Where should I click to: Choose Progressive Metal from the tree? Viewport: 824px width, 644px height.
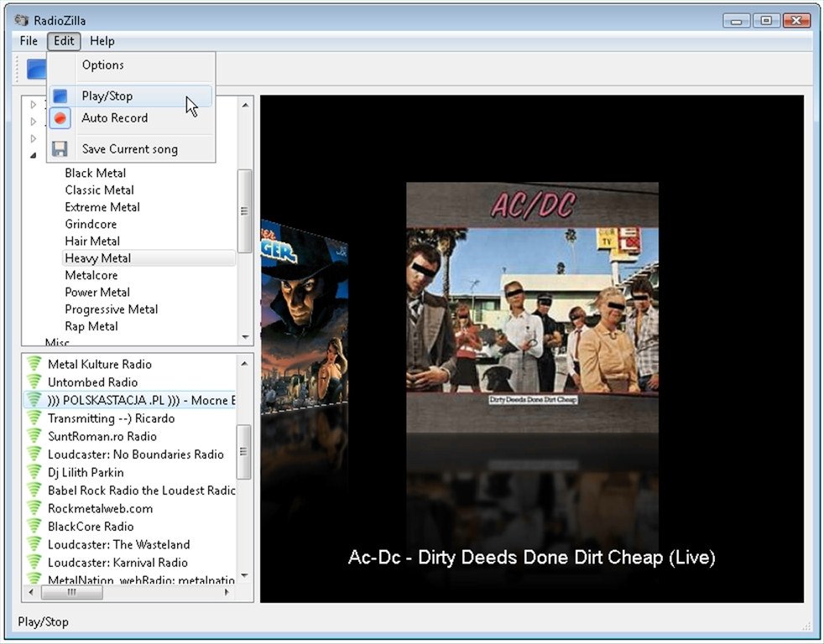(112, 309)
